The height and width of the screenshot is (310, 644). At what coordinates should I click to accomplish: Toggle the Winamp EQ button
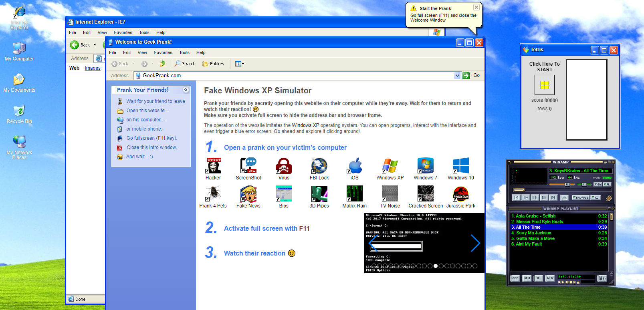click(598, 184)
